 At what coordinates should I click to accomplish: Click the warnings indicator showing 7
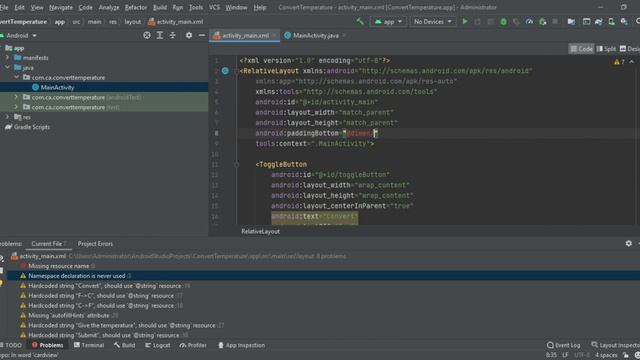point(619,62)
